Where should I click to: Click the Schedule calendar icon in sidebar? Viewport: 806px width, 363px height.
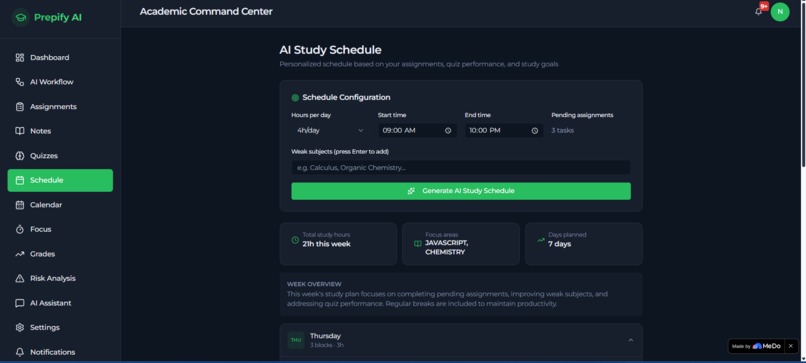point(20,180)
